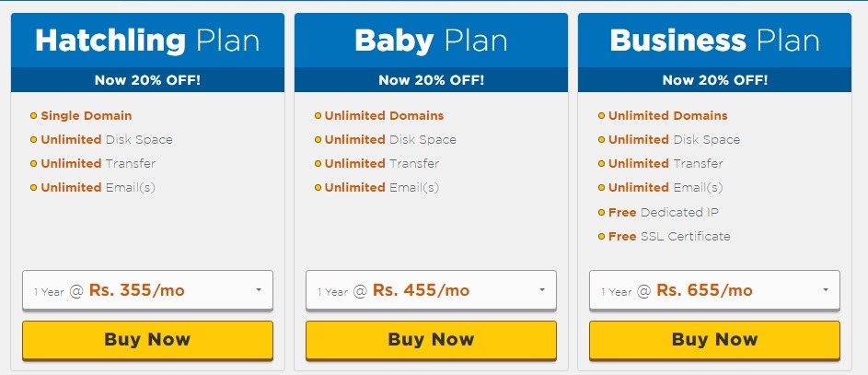Open the Business Plan Rs. 655/mo dropdown
Viewport: 868px width, 375px height.
[714, 290]
